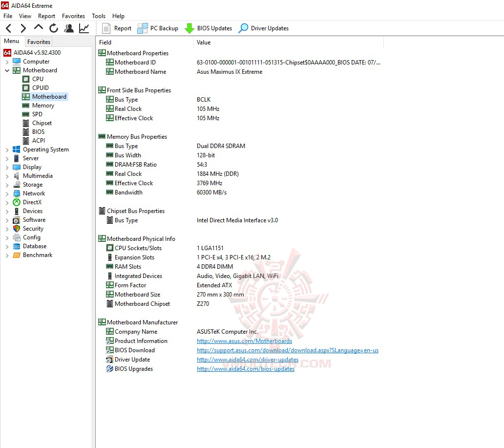Open the Help menu
The image size is (504, 448).
(x=118, y=16)
